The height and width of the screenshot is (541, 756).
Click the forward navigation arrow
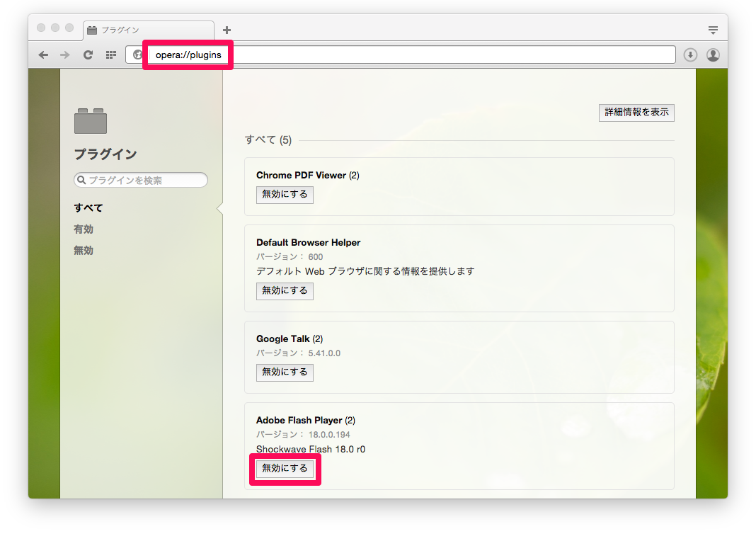65,55
